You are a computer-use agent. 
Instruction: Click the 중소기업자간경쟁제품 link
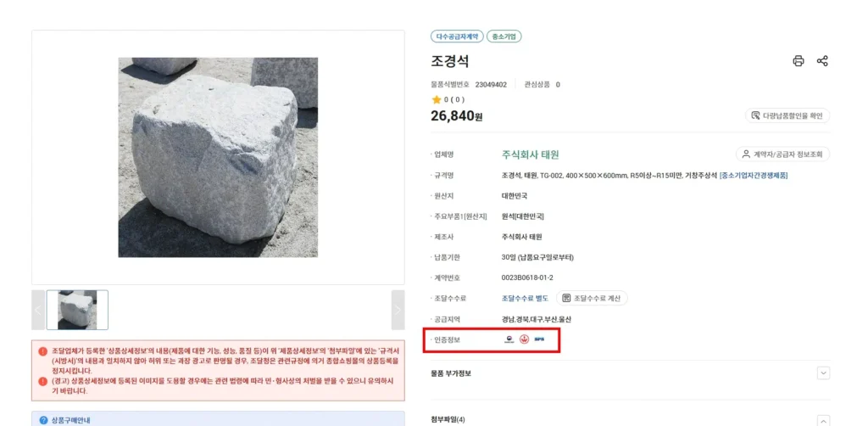click(754, 176)
